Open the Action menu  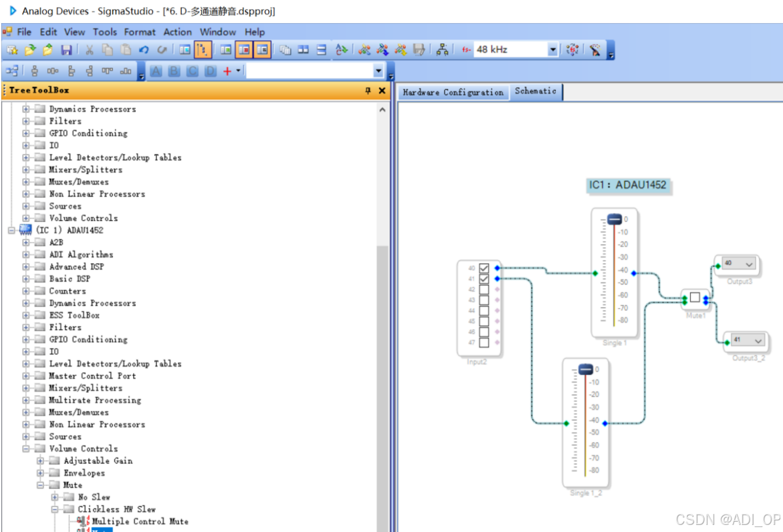178,32
